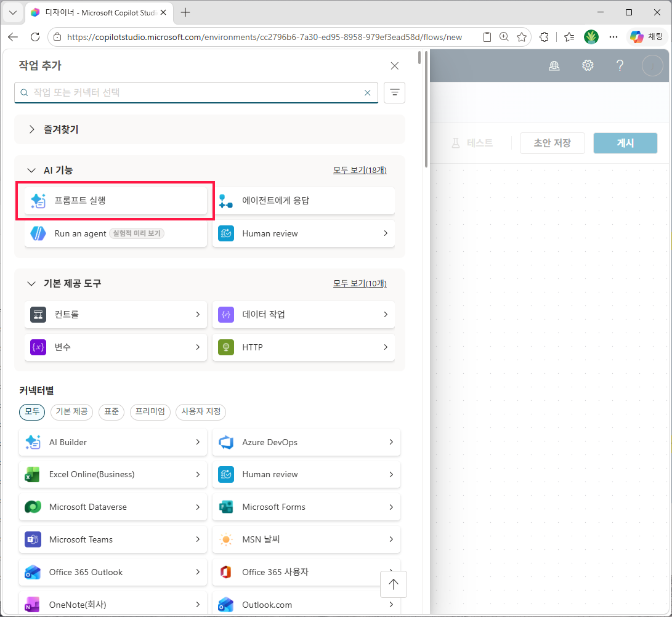Expand arrow on the 데이터 작업 row
This screenshot has height=617, width=672.
click(x=386, y=315)
